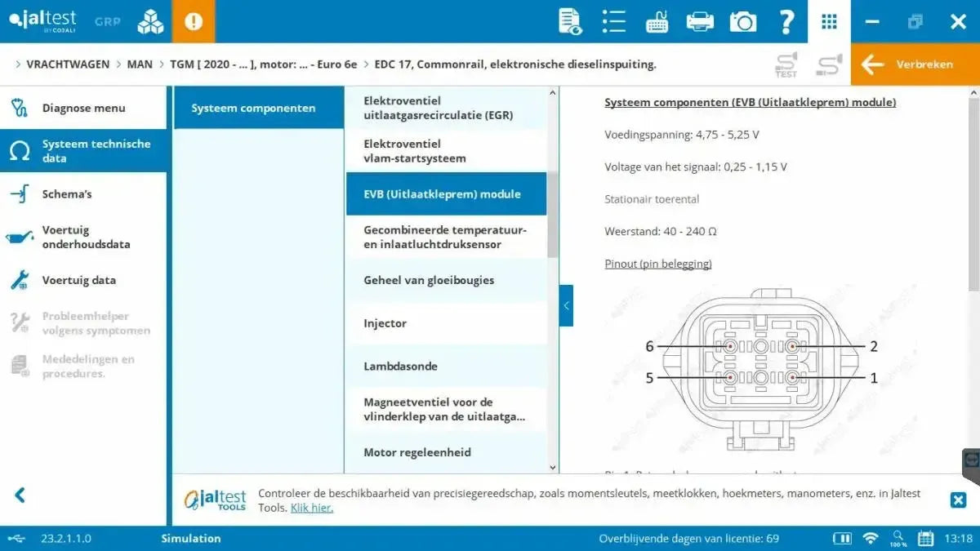Open the calendar icon in the status bar

point(925,538)
